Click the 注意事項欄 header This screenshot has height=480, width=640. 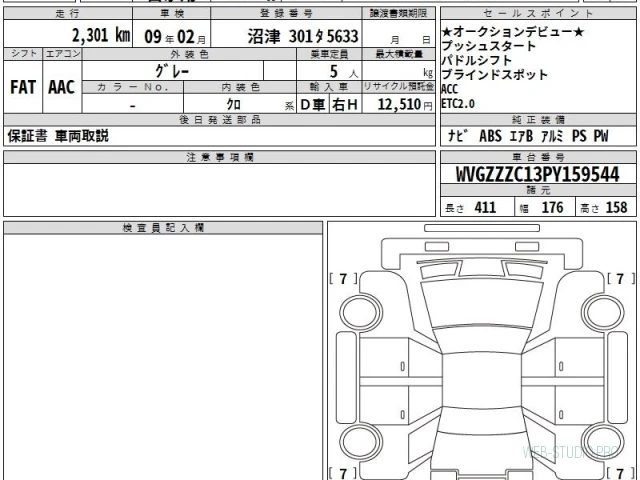[220, 157]
